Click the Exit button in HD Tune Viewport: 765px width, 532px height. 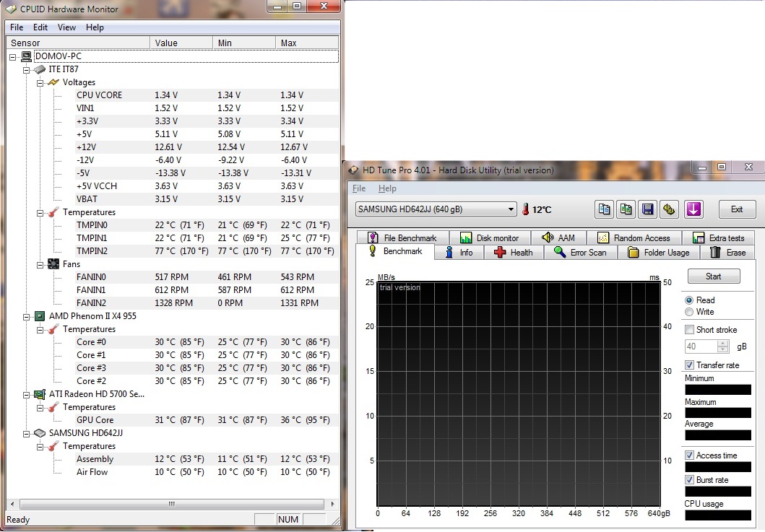click(736, 209)
